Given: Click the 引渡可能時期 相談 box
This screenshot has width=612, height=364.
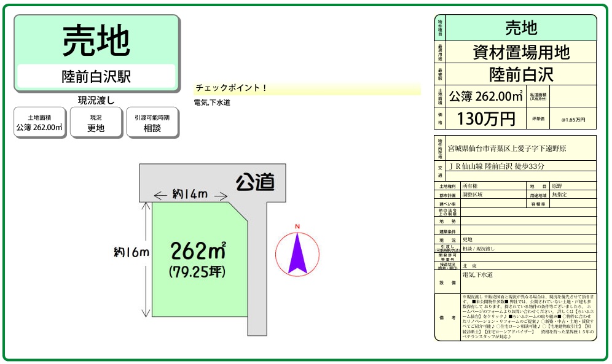Looking at the screenshot, I should click(x=152, y=122).
